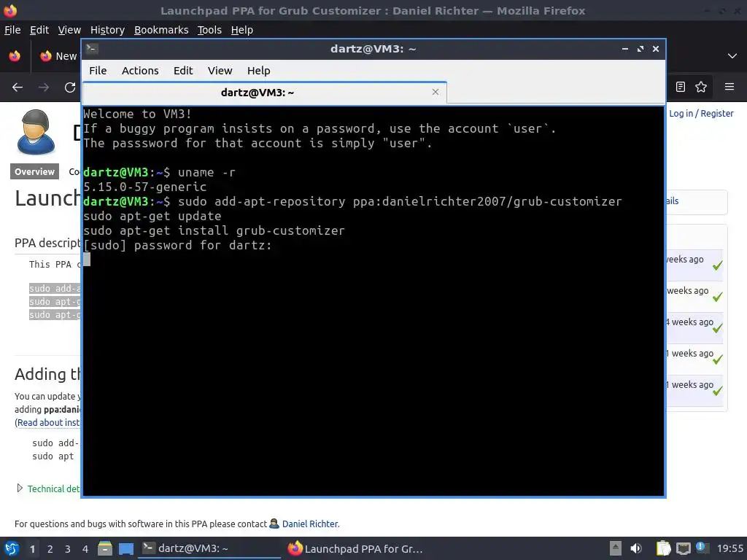Click the terminal input cursor line
Image resolution: width=747 pixels, height=560 pixels.
(87, 260)
